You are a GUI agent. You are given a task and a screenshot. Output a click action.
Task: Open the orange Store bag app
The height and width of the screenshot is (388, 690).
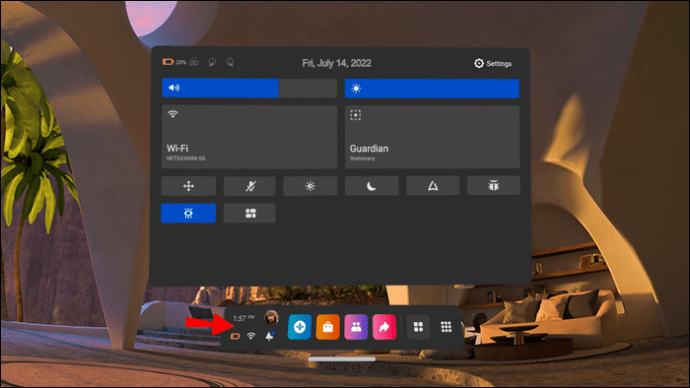[328, 327]
